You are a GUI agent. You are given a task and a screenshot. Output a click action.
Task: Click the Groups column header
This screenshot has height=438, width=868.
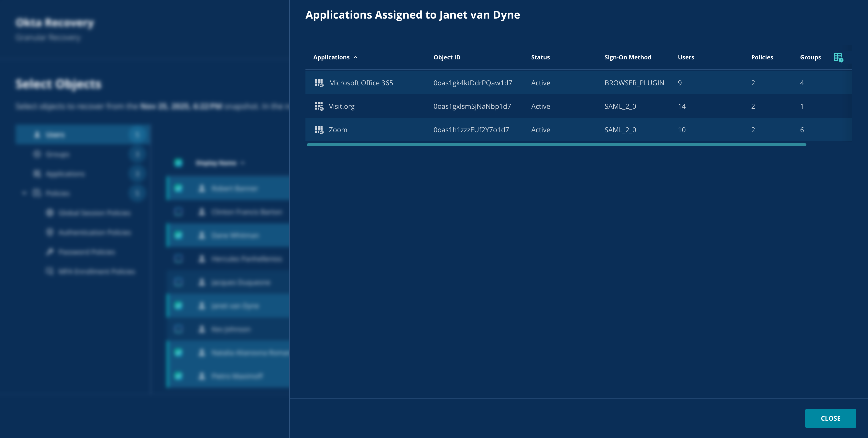click(810, 58)
